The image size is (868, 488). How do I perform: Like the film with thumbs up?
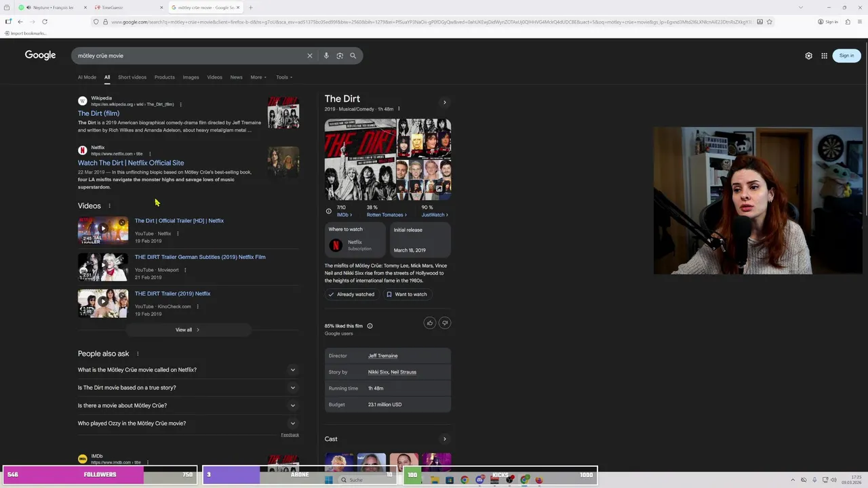(429, 323)
